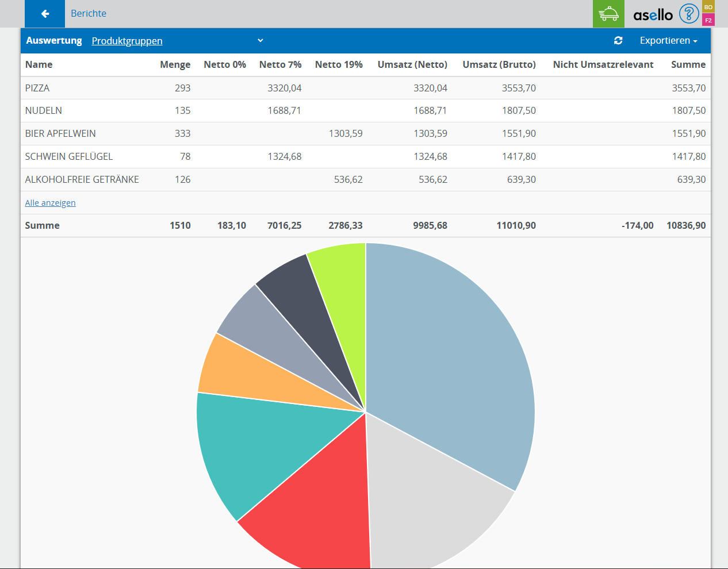The width and height of the screenshot is (728, 569).
Task: Select the F2 pink badge
Action: click(708, 20)
